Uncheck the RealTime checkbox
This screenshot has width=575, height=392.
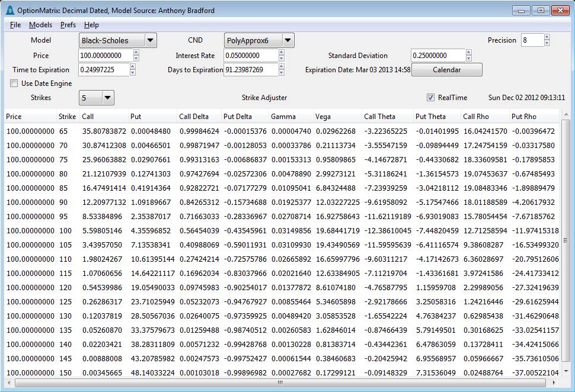coord(431,98)
